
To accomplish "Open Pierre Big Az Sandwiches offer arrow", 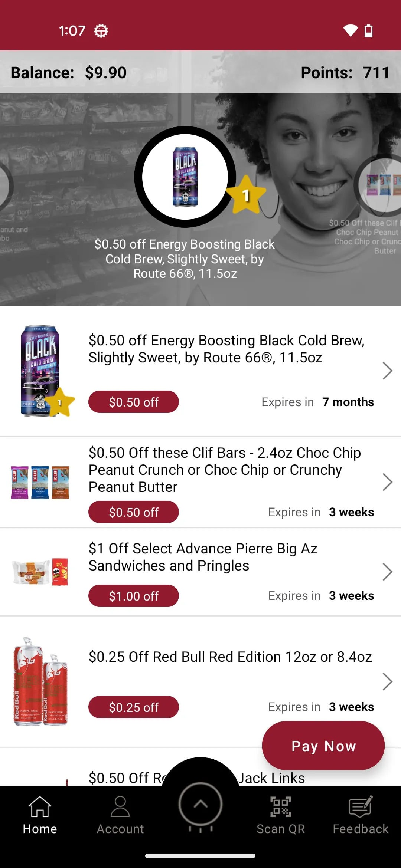I will point(387,572).
